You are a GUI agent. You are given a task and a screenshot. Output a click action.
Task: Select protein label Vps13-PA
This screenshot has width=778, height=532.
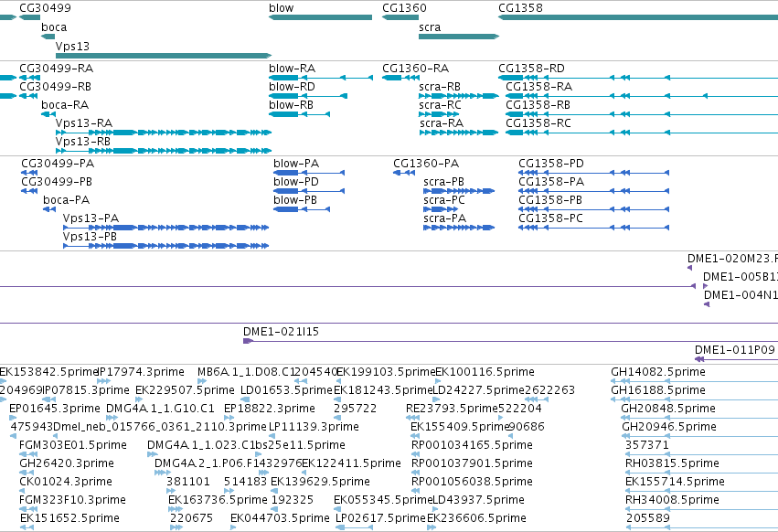click(91, 218)
